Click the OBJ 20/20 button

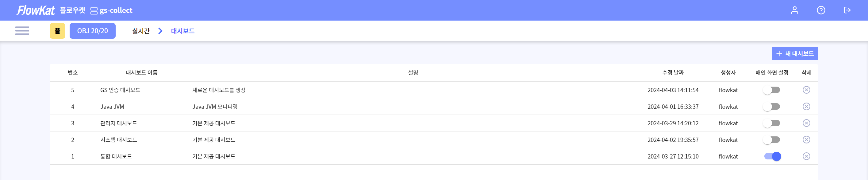click(x=92, y=31)
